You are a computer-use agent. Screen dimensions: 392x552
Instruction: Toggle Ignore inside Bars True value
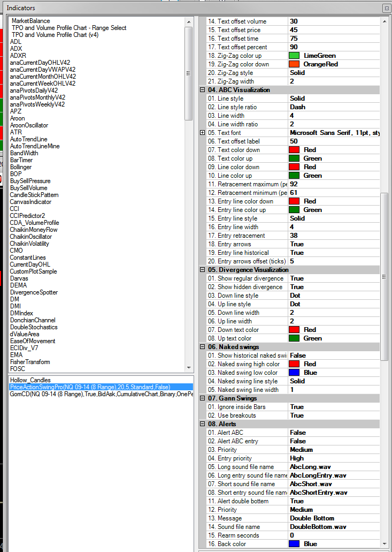pos(334,406)
